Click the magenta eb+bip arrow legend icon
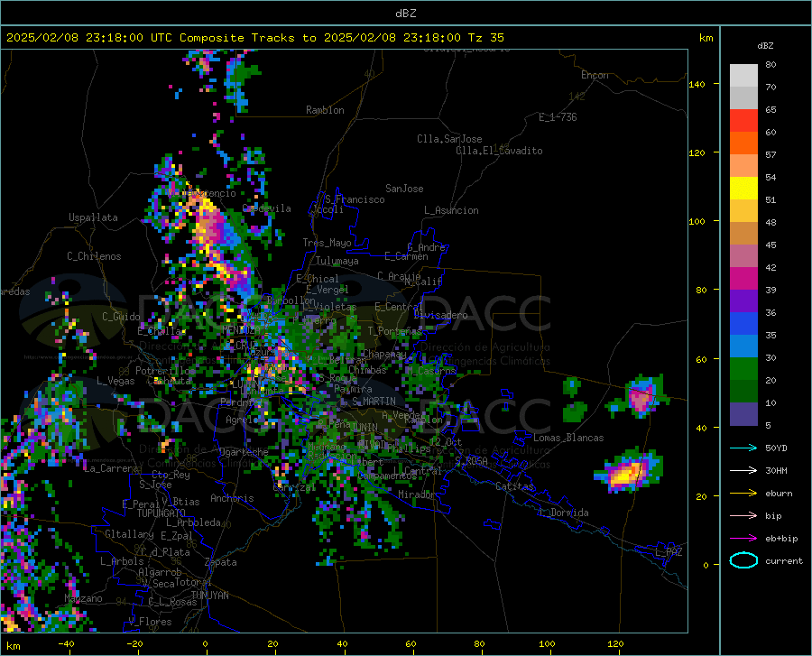Viewport: 812px width, 656px height. pos(743,538)
